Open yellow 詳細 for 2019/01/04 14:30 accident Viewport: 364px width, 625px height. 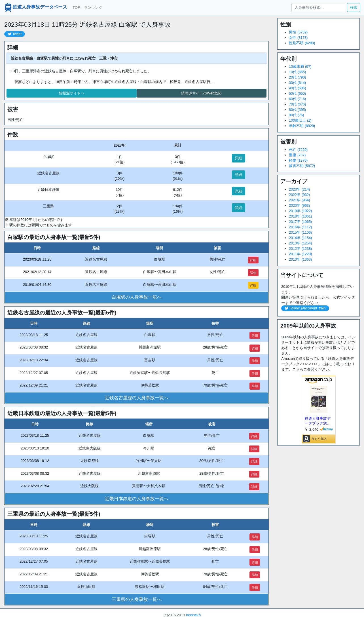(253, 286)
